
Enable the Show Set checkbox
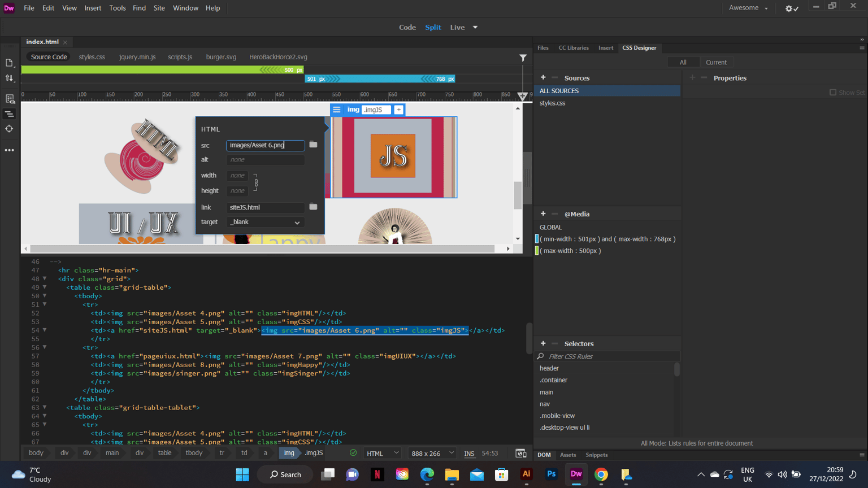832,92
